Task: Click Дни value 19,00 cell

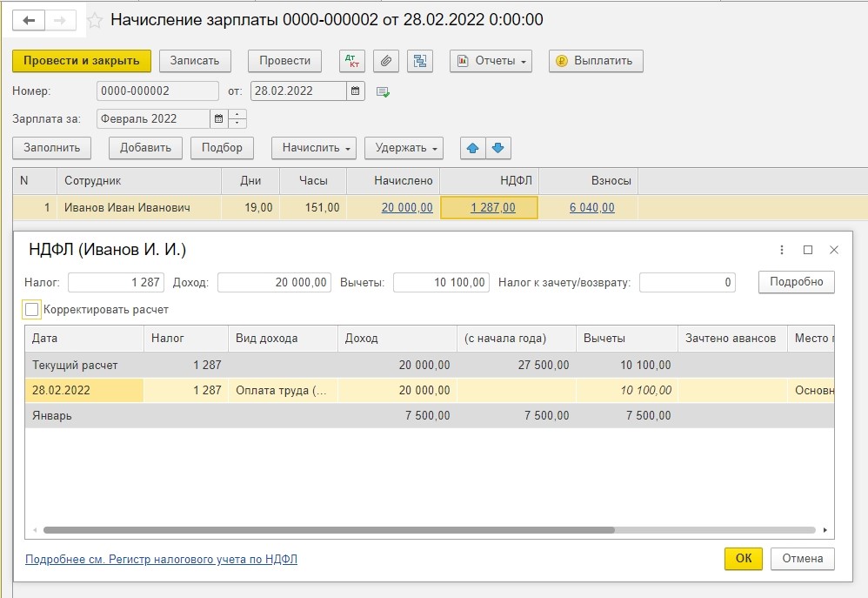Action: tap(250, 208)
